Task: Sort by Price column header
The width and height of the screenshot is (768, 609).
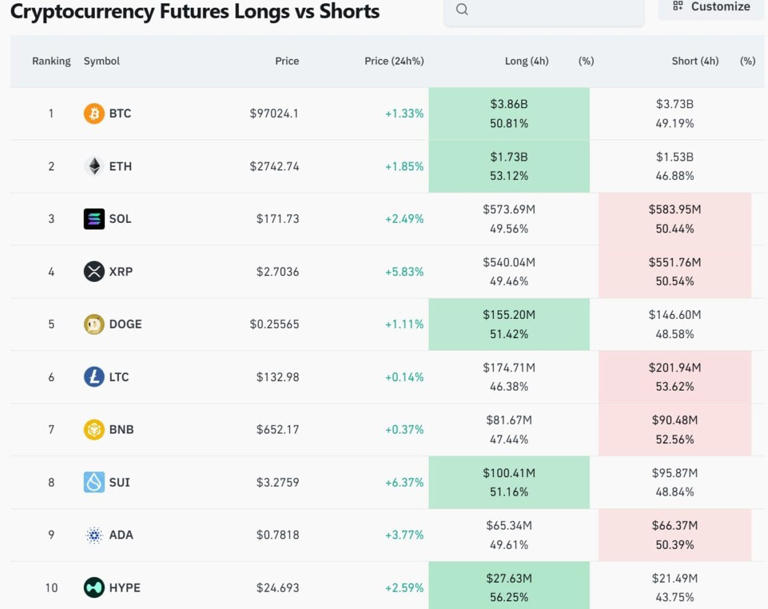Action: pyautogui.click(x=287, y=61)
